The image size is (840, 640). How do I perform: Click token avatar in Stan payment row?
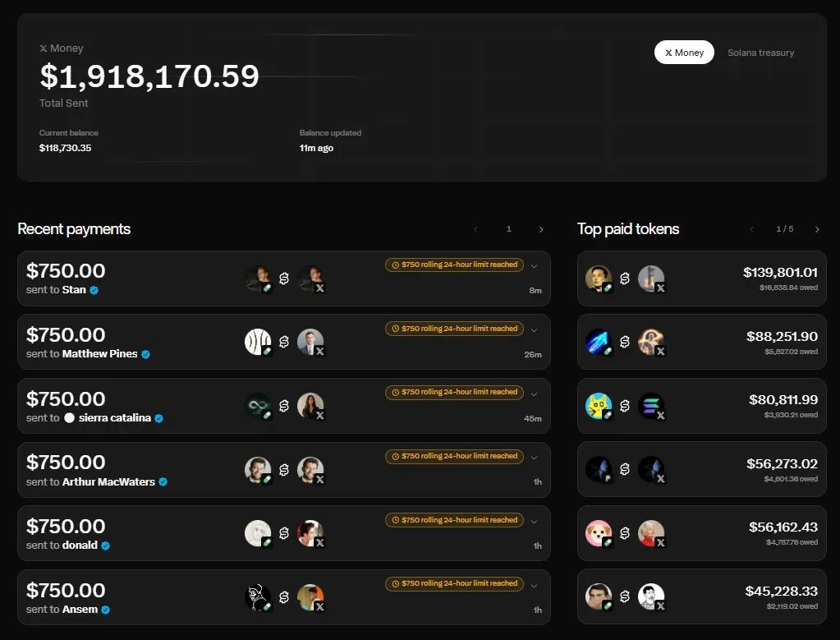point(258,279)
